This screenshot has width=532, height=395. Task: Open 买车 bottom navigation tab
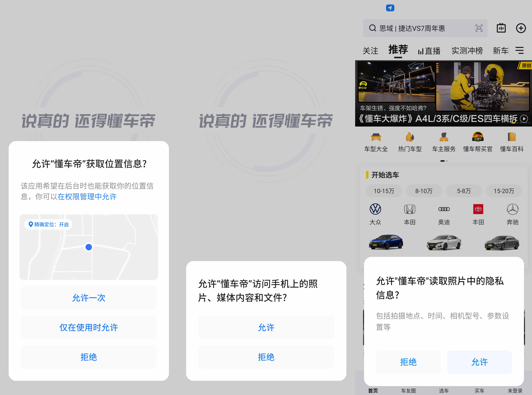(479, 391)
